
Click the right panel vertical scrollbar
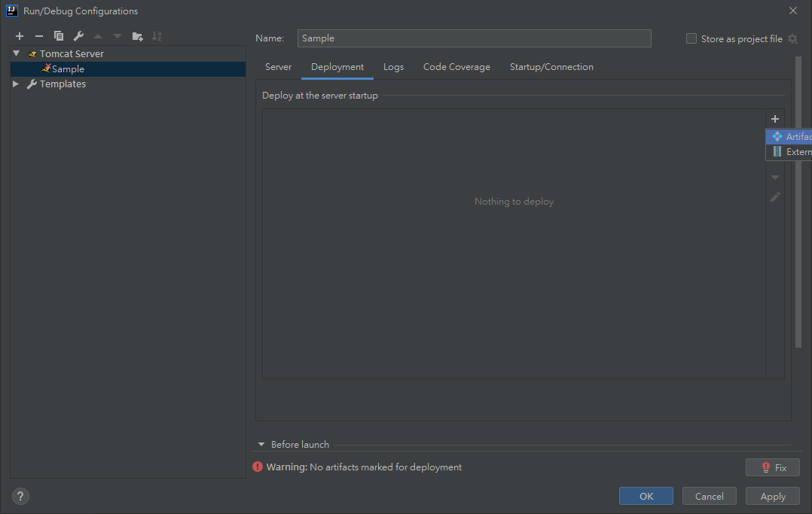tap(798, 202)
